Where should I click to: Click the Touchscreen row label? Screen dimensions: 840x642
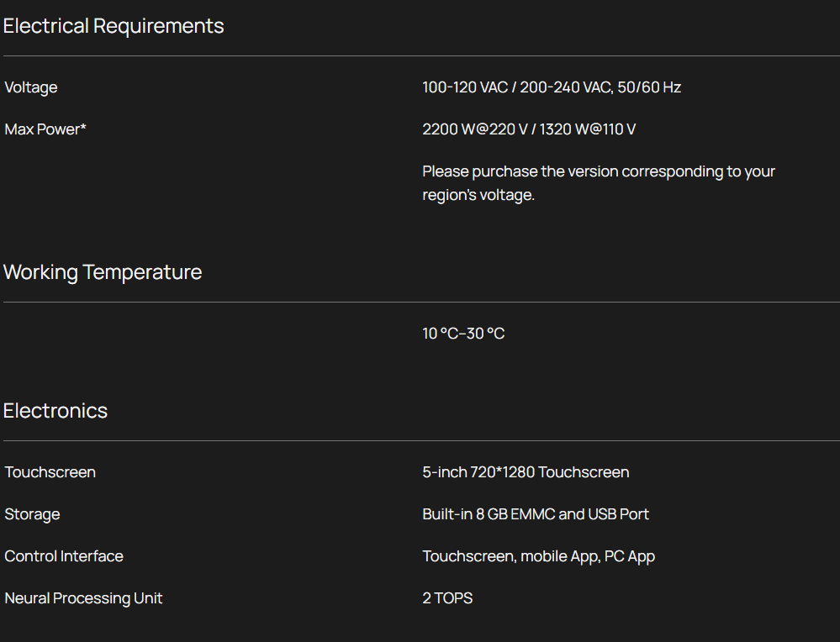[x=50, y=472]
